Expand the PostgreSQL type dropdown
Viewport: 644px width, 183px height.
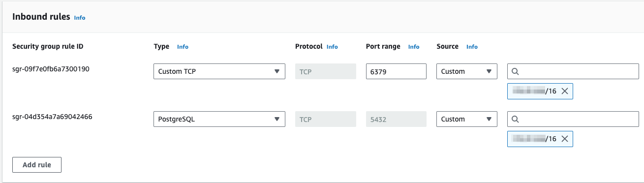point(219,119)
